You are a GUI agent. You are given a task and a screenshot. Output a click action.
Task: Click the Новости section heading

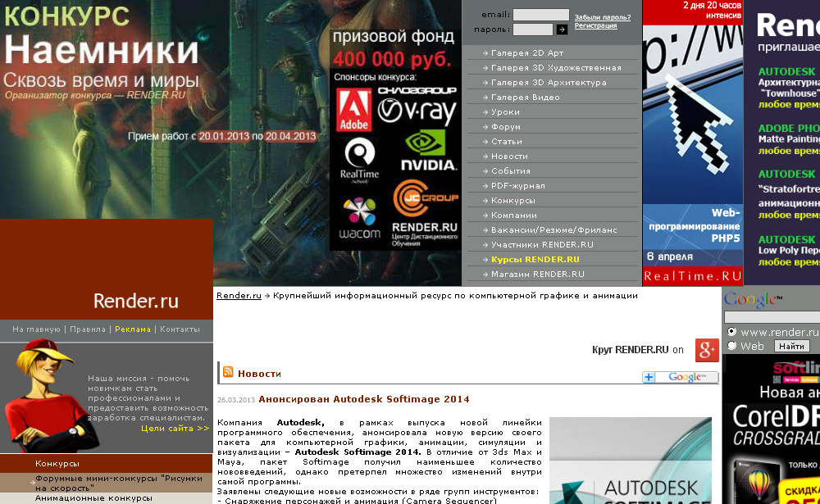tap(259, 374)
